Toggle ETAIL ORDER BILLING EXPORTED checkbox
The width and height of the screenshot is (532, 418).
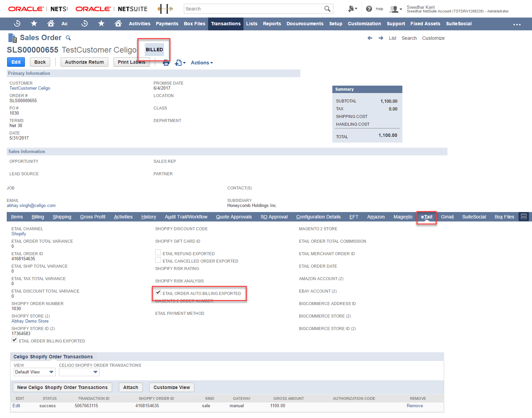(14, 340)
